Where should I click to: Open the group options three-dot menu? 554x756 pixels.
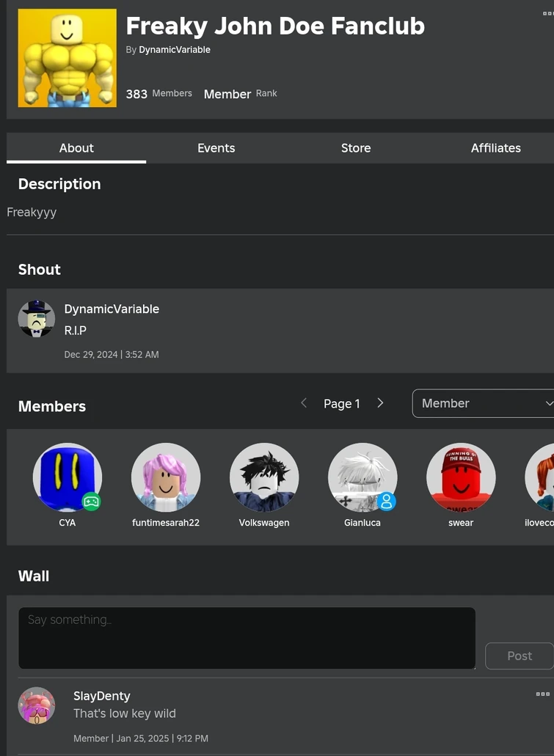548,13
